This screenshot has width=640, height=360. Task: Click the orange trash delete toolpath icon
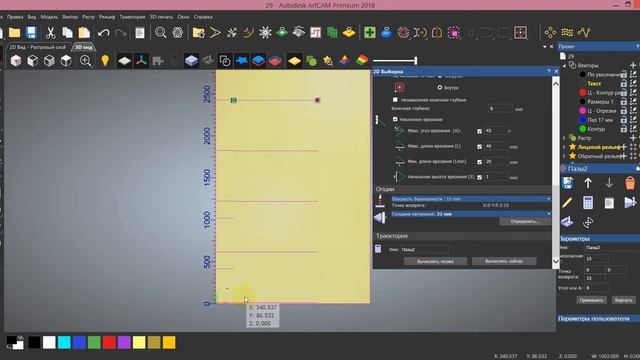(630, 183)
